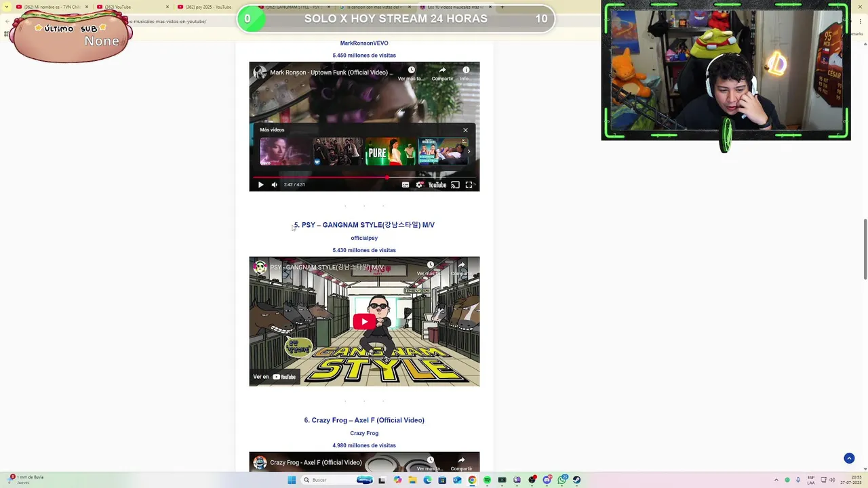Close the Mi nombre es - TVN tab
The height and width of the screenshot is (488, 868).
coord(87,7)
